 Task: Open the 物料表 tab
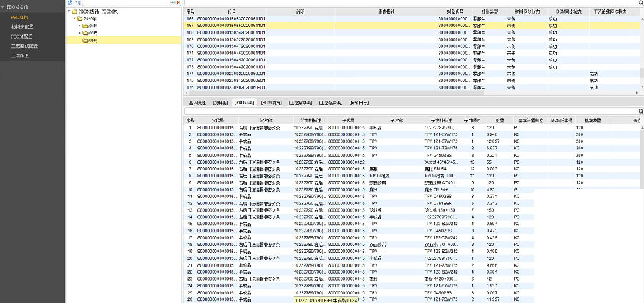coord(221,103)
